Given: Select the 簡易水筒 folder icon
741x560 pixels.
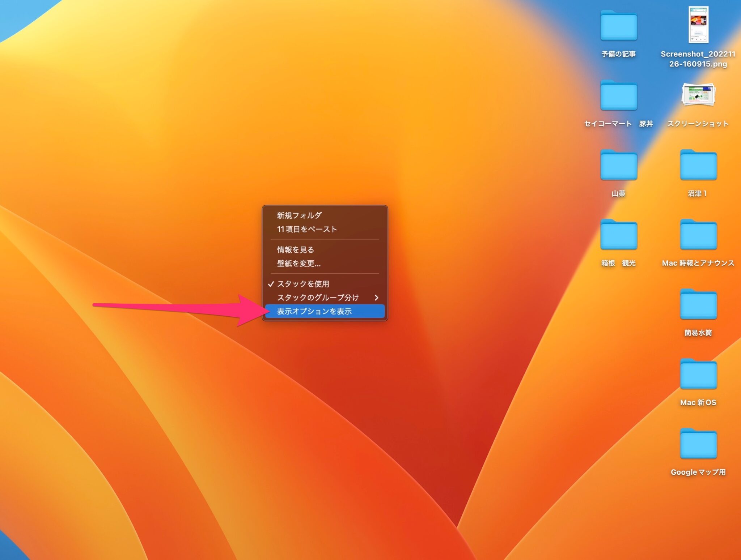Looking at the screenshot, I should (x=698, y=305).
